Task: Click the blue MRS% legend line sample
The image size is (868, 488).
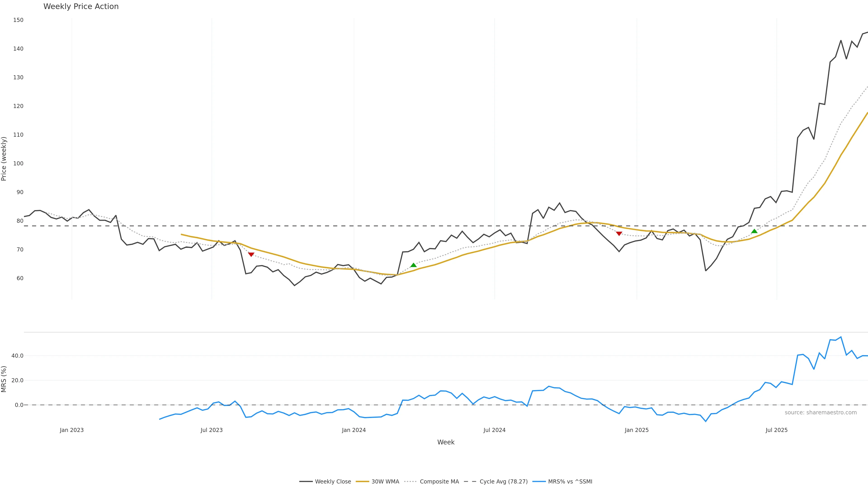Action: click(x=539, y=482)
